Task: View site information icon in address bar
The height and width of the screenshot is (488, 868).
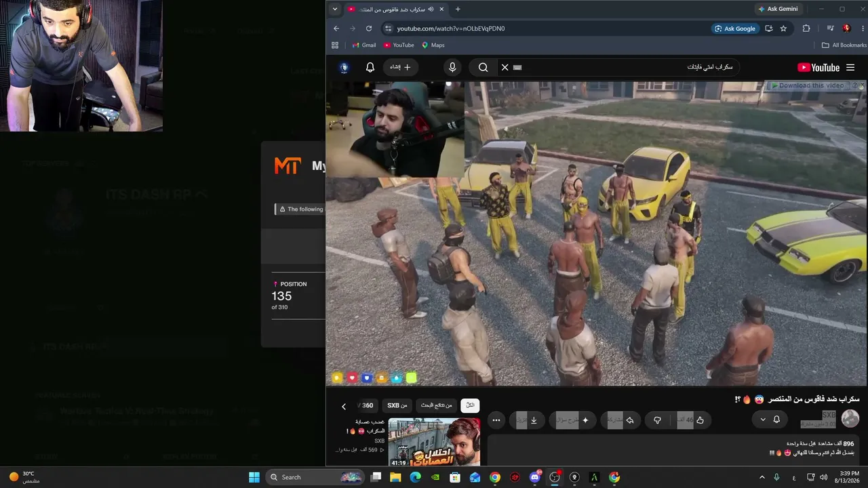Action: 388,28
